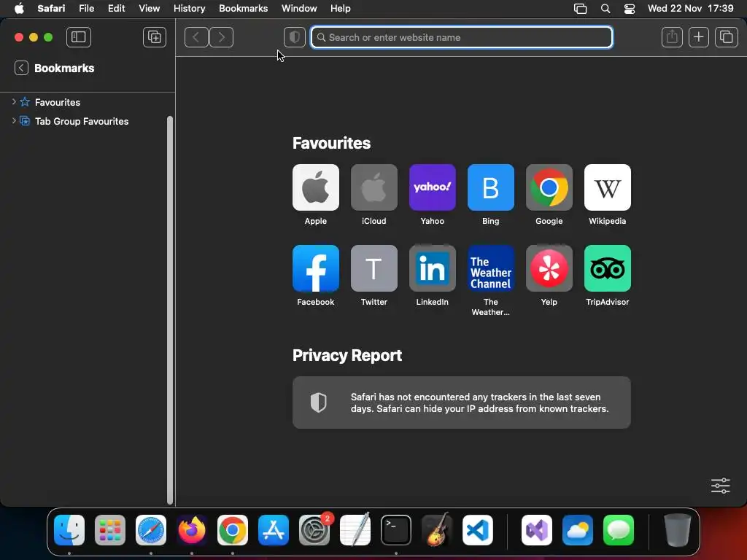Go forward using the forward arrow
The height and width of the screenshot is (560, 747).
[222, 37]
